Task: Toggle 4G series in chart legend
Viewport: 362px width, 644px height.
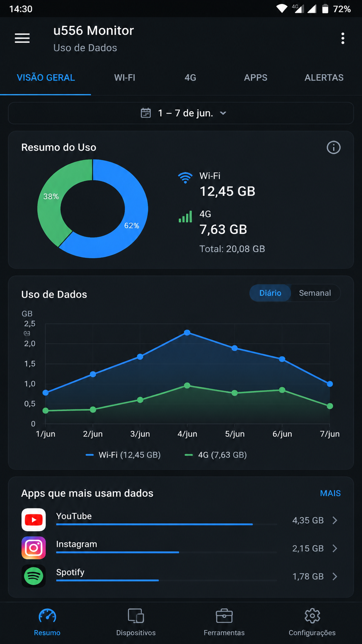Action: (216, 455)
